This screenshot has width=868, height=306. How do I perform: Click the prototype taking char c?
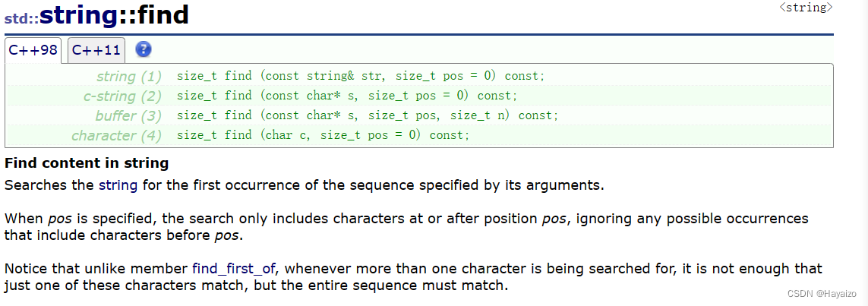coord(323,136)
